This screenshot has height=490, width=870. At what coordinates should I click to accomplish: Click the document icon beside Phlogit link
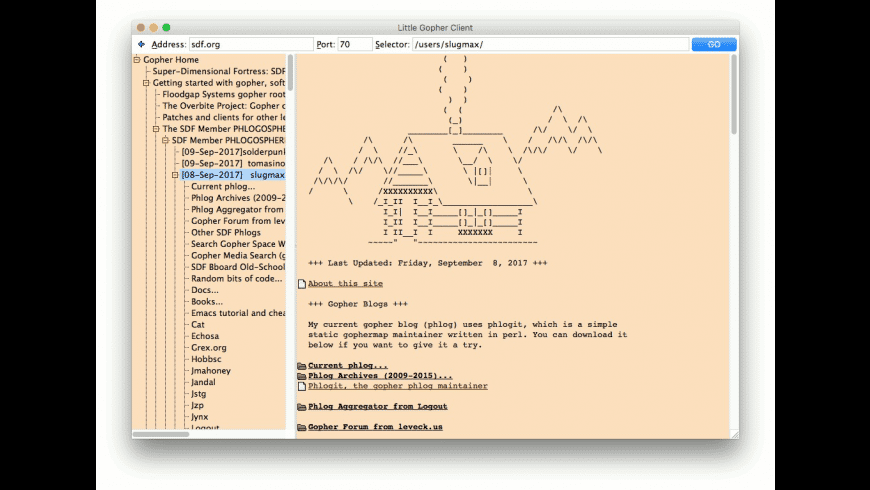tap(302, 386)
